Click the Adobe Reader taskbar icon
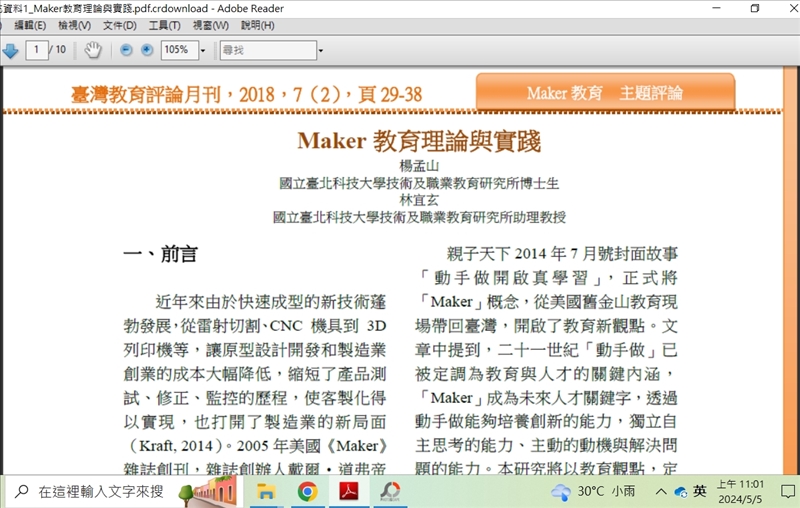This screenshot has height=508, width=800. [x=348, y=491]
